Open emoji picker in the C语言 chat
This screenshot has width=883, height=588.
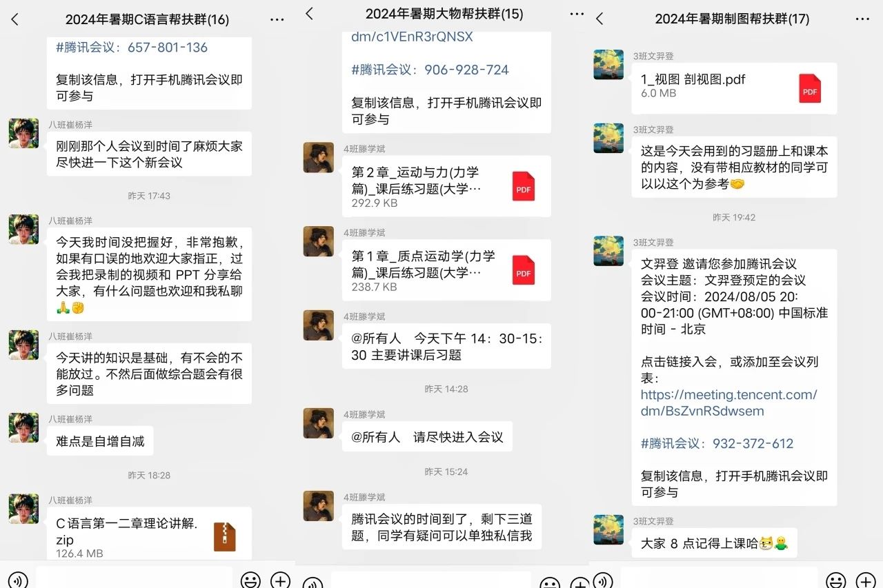(x=250, y=580)
